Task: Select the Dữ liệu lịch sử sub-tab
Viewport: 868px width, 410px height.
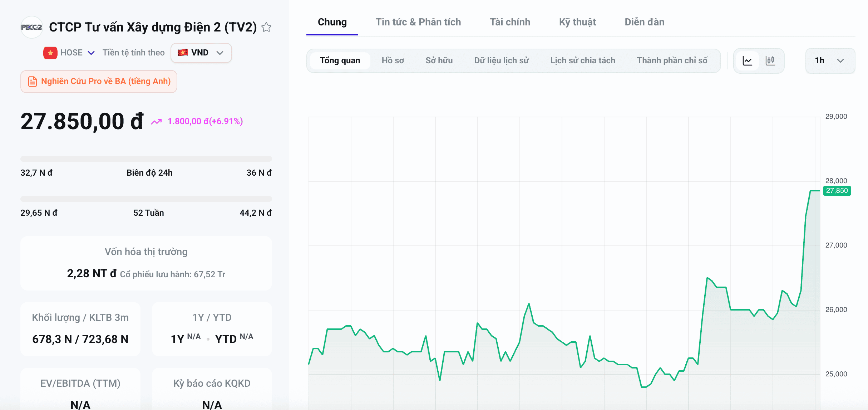Action: 502,61
